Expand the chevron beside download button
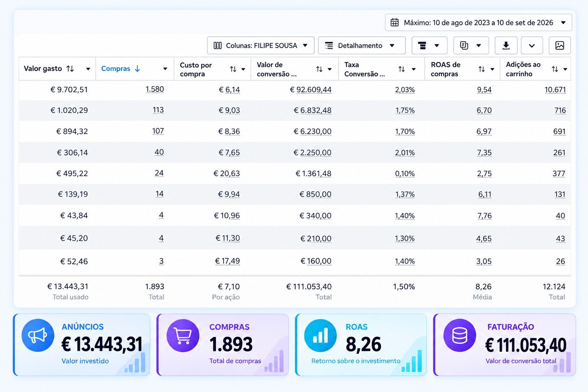Screen dimensions: 588x392 click(532, 46)
